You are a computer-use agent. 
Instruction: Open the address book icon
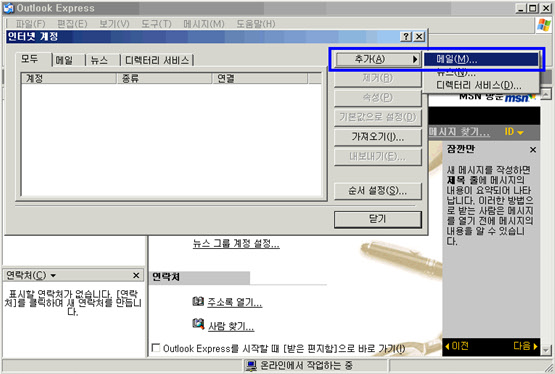click(x=198, y=301)
